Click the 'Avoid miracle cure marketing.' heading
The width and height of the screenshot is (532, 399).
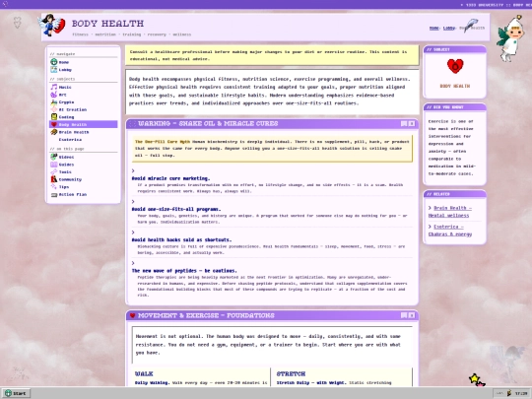pyautogui.click(x=170, y=178)
